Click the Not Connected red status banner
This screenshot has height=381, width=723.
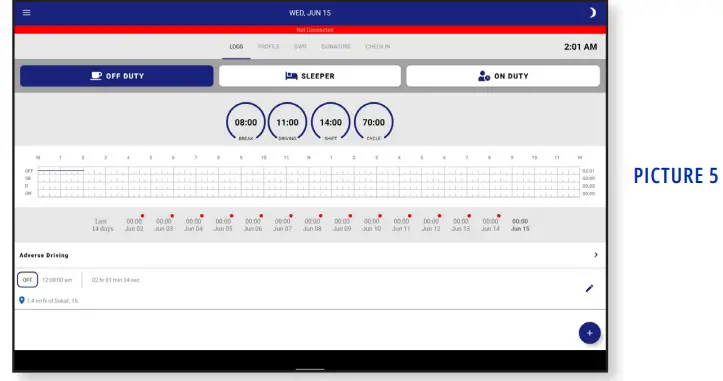(310, 30)
